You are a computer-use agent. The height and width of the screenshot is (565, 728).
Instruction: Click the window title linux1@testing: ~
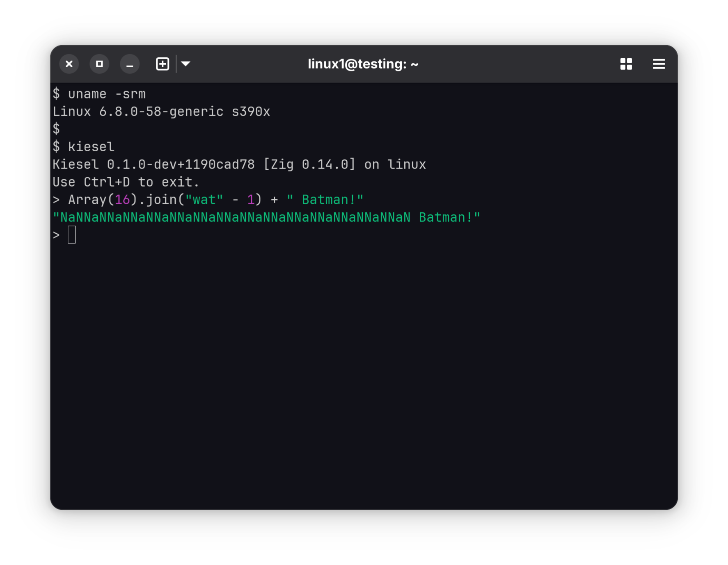click(x=363, y=64)
